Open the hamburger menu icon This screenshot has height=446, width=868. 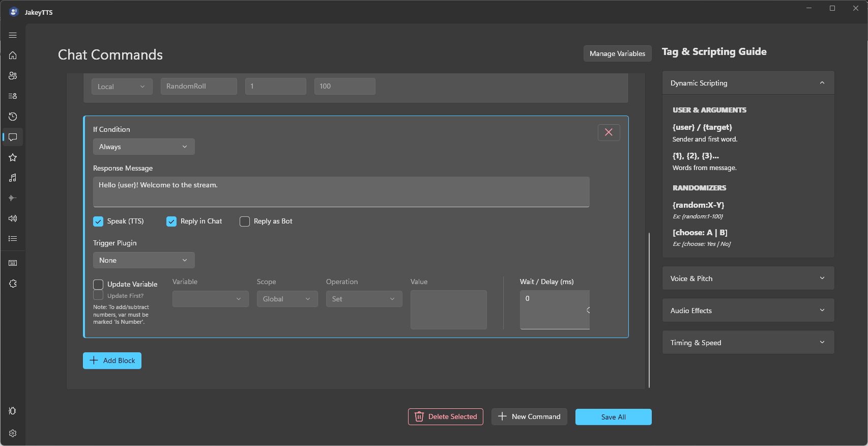(x=13, y=35)
